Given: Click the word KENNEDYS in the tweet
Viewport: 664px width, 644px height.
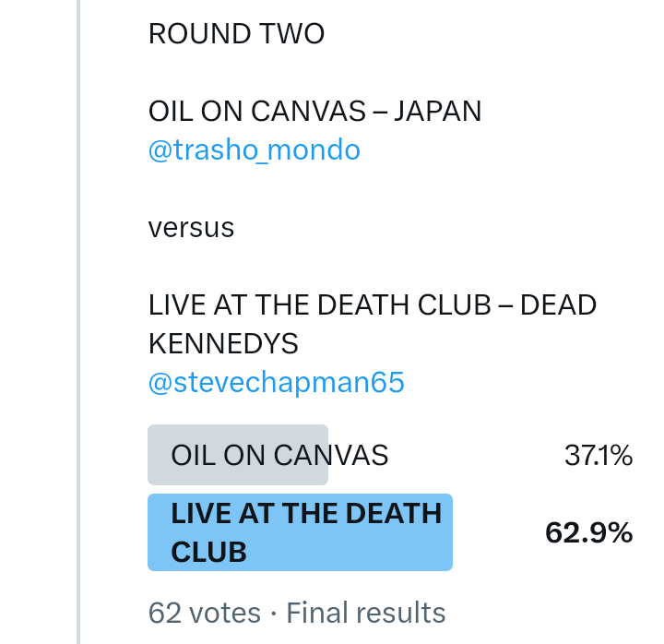Looking at the screenshot, I should (223, 343).
